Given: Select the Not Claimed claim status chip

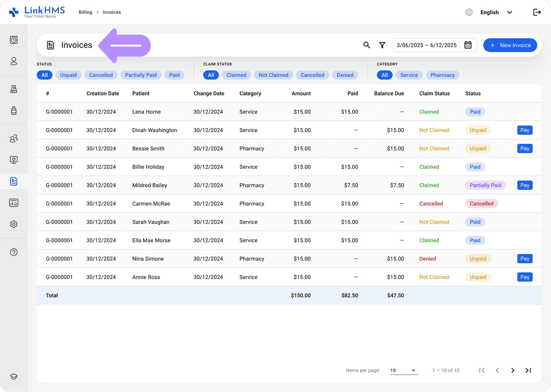Looking at the screenshot, I should coord(273,75).
